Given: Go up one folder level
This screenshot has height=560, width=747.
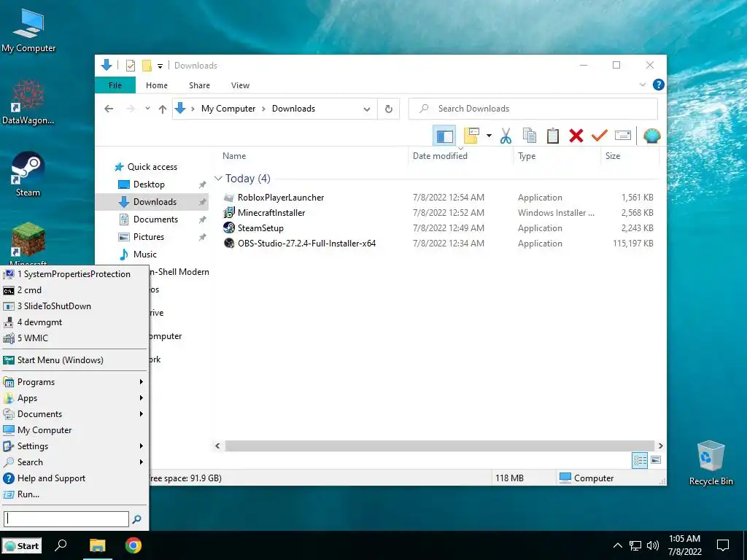Looking at the screenshot, I should 163,109.
